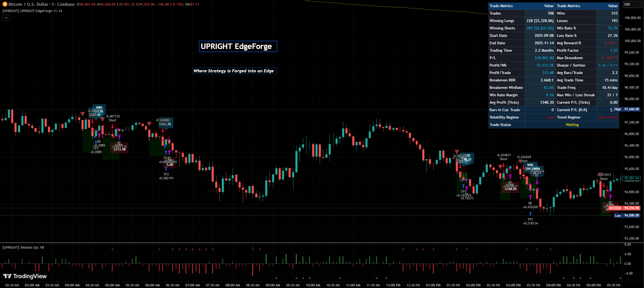The image size is (644, 288).
Task: Click the blue TP1 arrow above +0.218134
Action: pos(530,214)
